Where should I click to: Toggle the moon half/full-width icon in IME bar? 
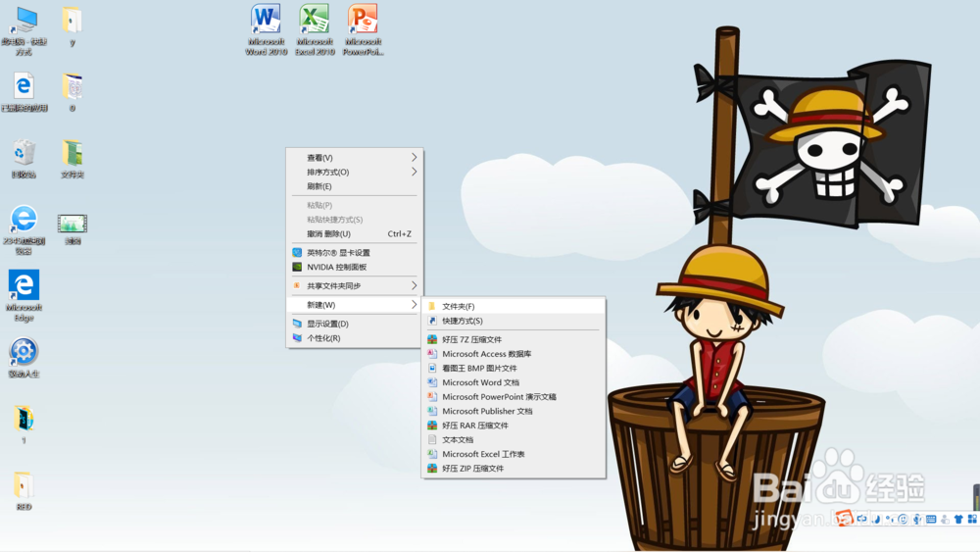[x=876, y=519]
